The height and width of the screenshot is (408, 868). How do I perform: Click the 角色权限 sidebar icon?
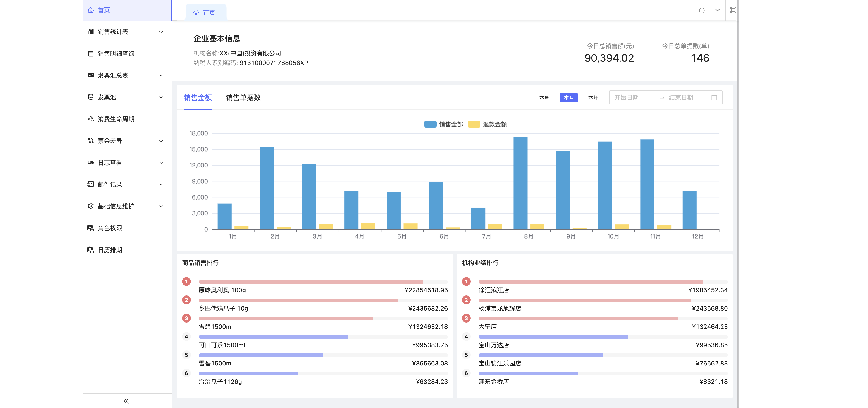91,228
